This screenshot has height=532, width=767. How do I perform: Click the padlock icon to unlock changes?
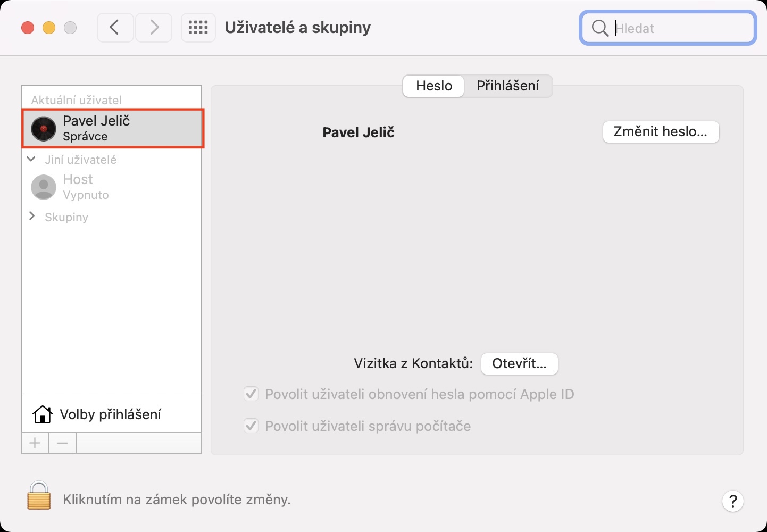tap(39, 496)
